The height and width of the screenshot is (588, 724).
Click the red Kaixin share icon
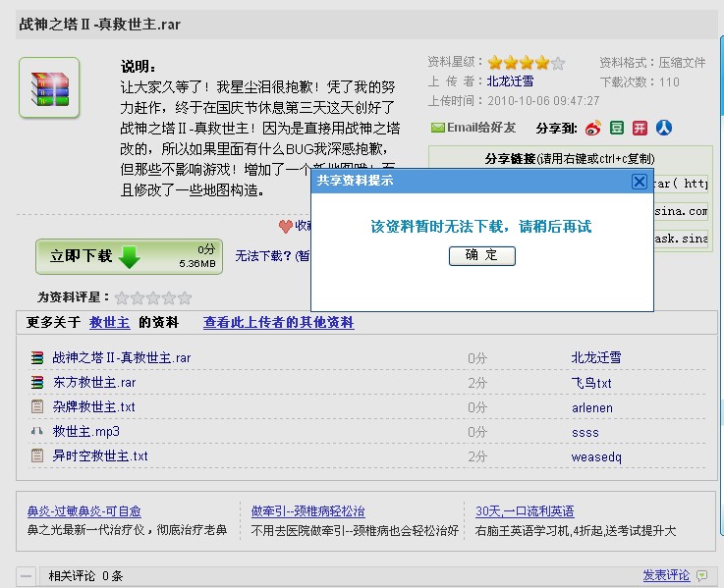click(x=640, y=128)
